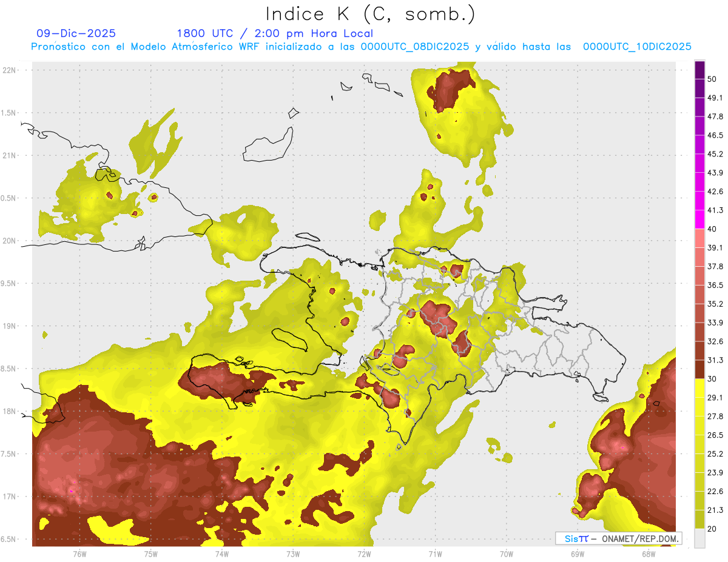The image size is (728, 562).
Task: Select the "43.9" color scale value
Action: (715, 173)
